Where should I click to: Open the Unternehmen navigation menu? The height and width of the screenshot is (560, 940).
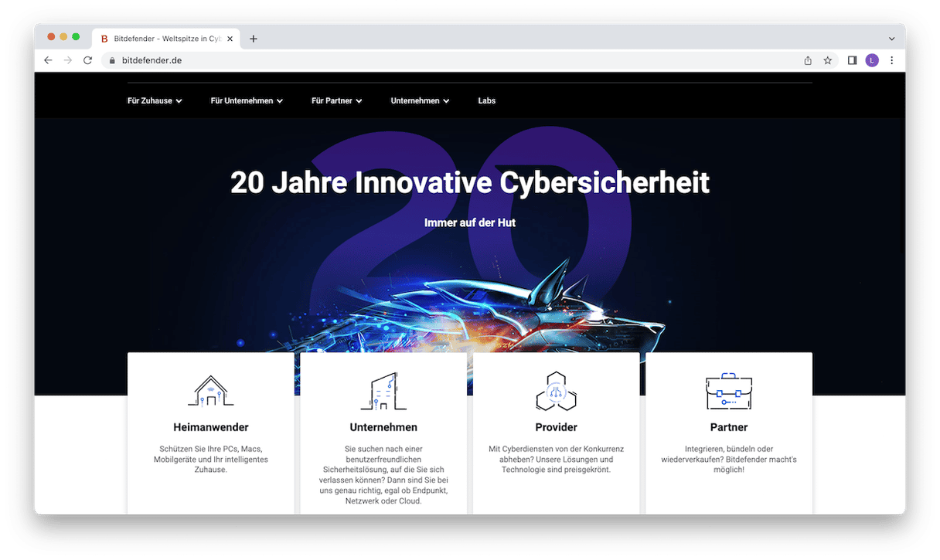coord(420,100)
